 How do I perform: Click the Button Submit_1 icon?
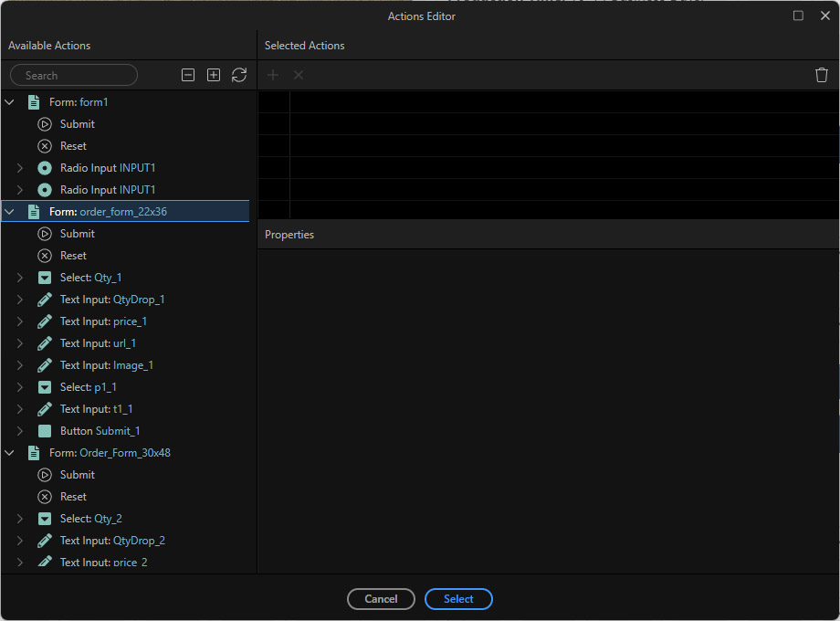pos(45,430)
